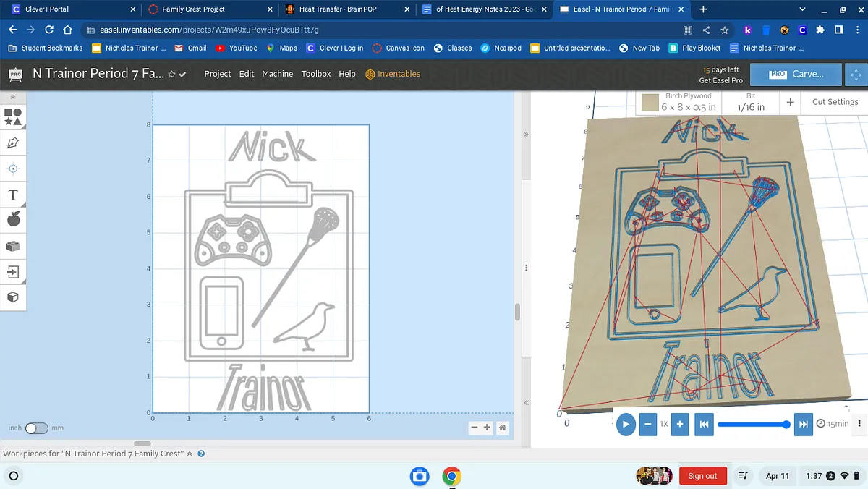Open the Project menu
Screen dimensions: 868x489
pos(217,74)
